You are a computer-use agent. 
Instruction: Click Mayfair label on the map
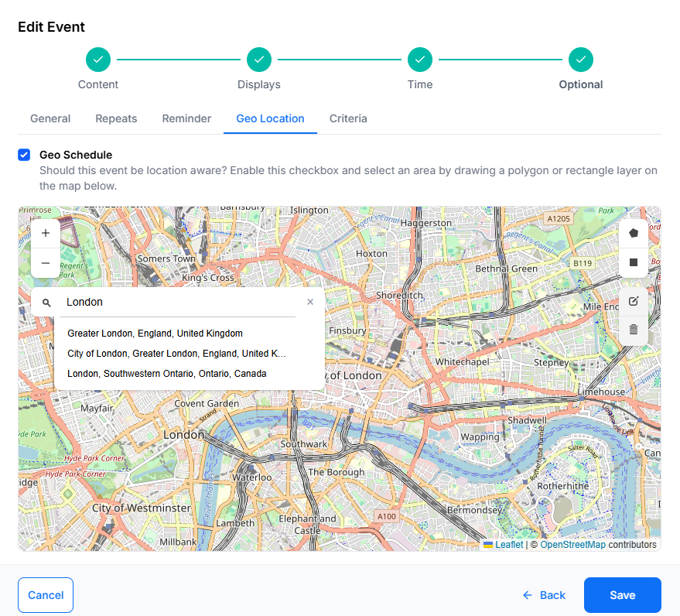click(x=97, y=408)
